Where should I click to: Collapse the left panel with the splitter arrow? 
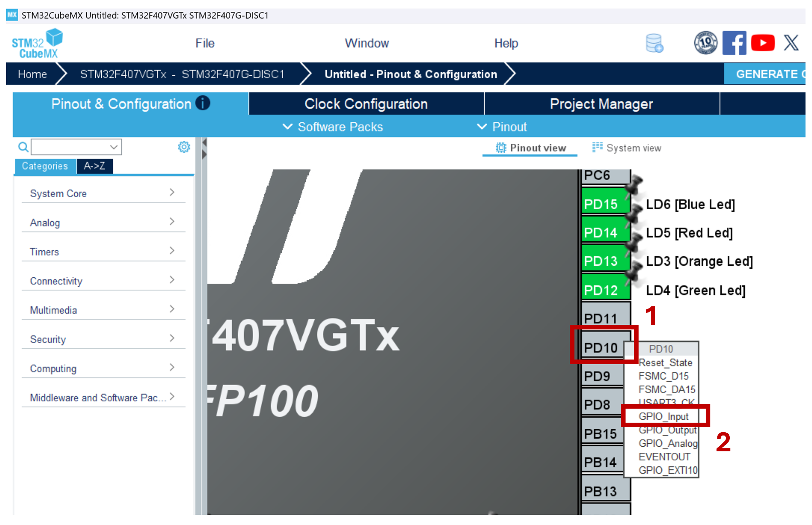tap(204, 143)
